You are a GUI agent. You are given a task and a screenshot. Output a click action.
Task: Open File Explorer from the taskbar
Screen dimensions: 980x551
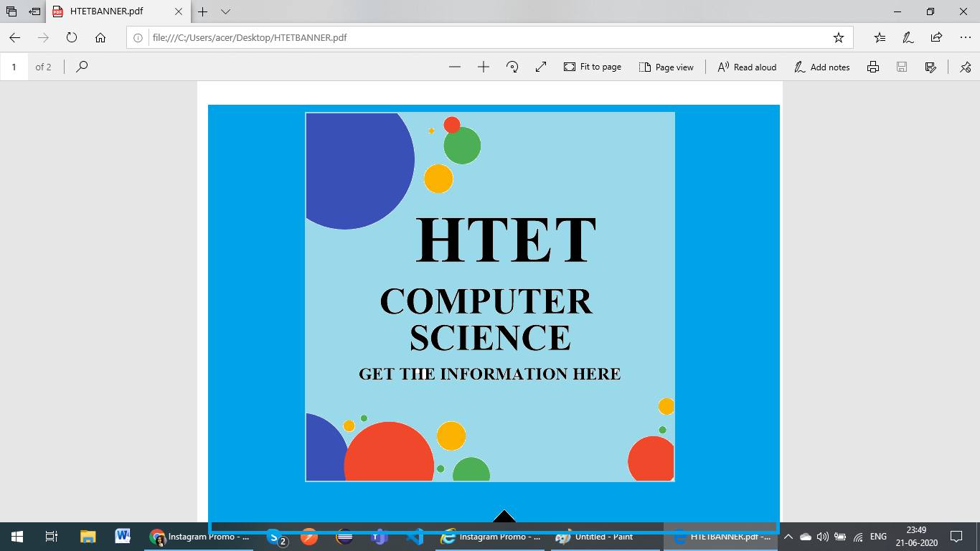(x=88, y=537)
